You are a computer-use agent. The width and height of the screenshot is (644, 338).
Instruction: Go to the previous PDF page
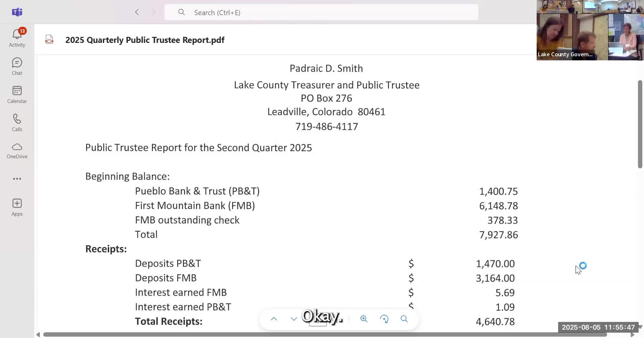coord(274,319)
